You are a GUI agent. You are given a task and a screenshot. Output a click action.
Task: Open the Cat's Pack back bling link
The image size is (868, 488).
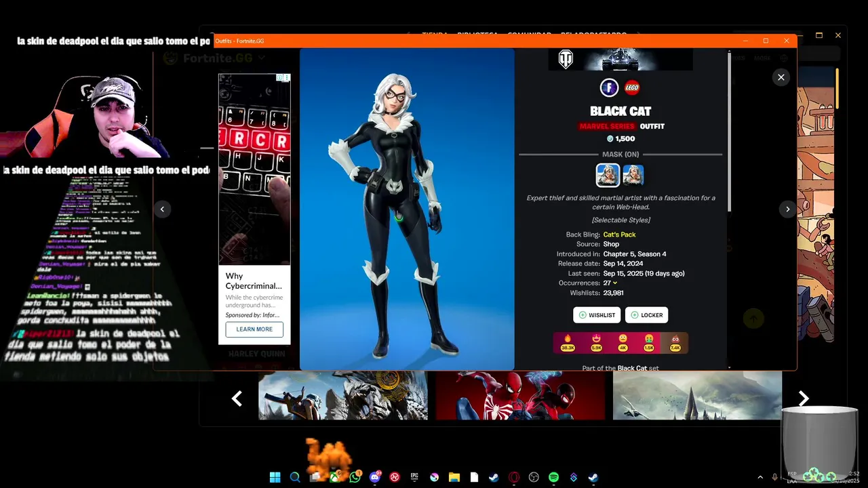[x=619, y=235]
